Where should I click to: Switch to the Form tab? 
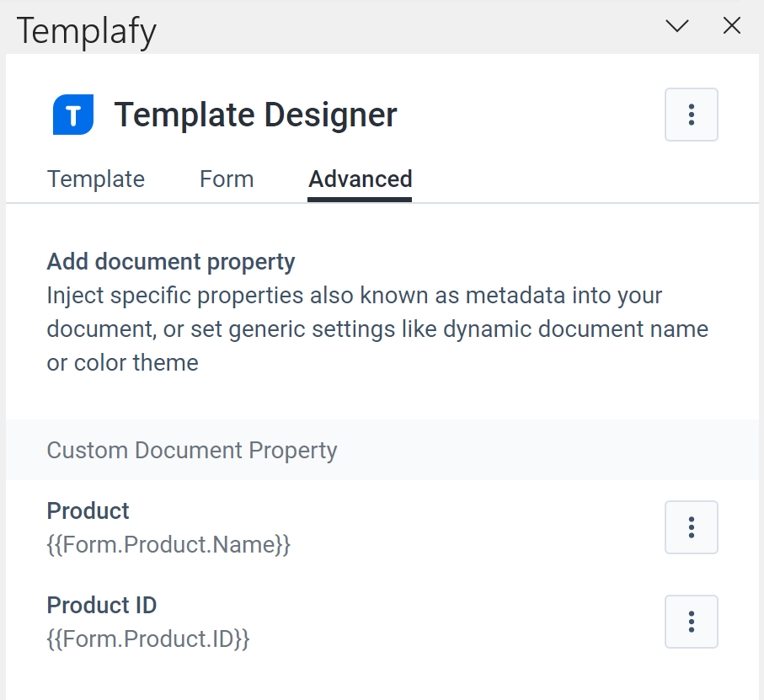pyautogui.click(x=226, y=179)
